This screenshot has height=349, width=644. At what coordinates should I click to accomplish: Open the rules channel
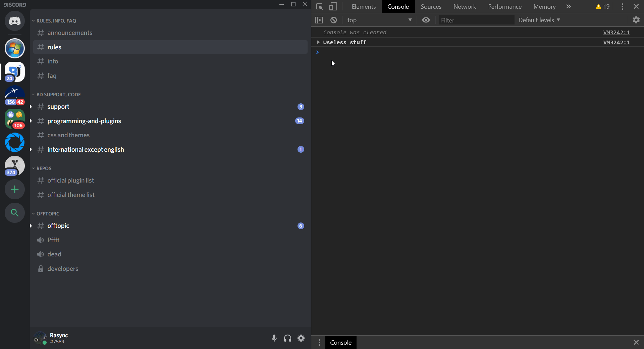coord(170,47)
